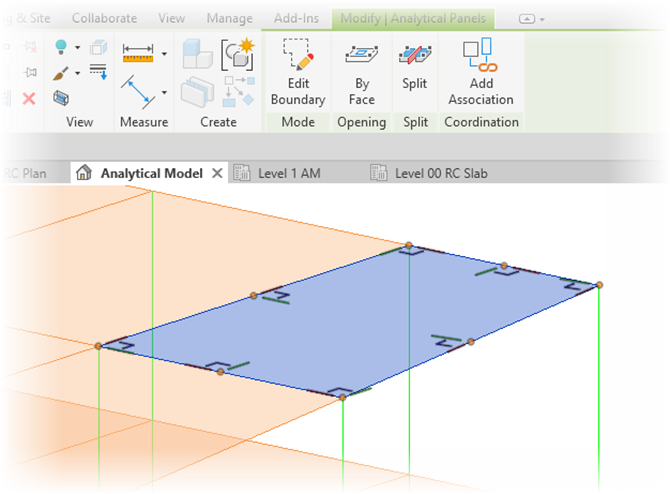Toggle the pin element icon
Viewport: 670px width, 494px height.
[29, 72]
